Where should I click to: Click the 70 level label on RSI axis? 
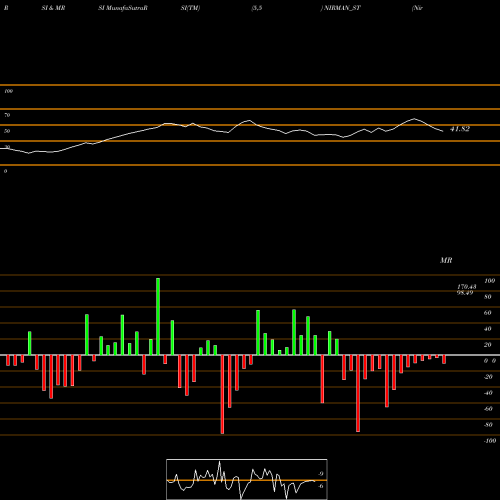pyautogui.click(x=7, y=115)
